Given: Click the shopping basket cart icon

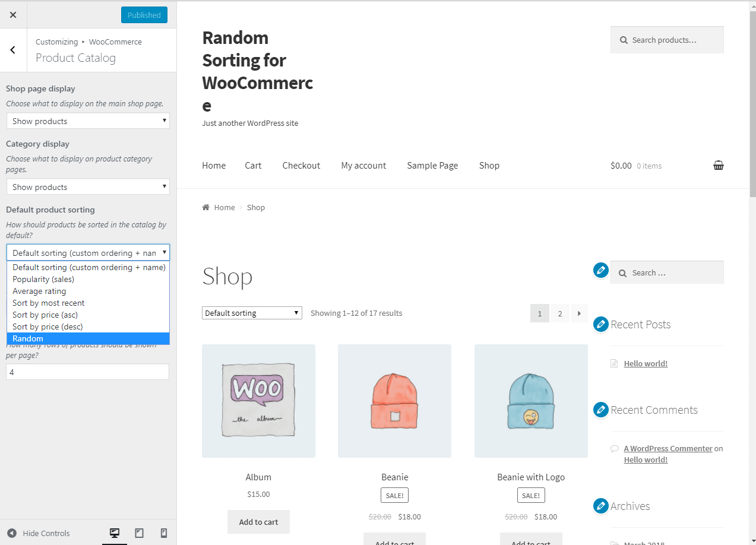Looking at the screenshot, I should pos(719,166).
